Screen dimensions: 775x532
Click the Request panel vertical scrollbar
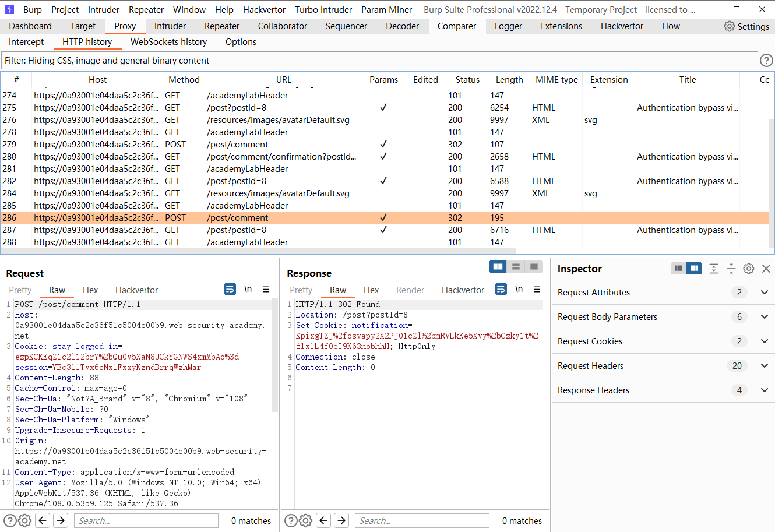[275, 355]
